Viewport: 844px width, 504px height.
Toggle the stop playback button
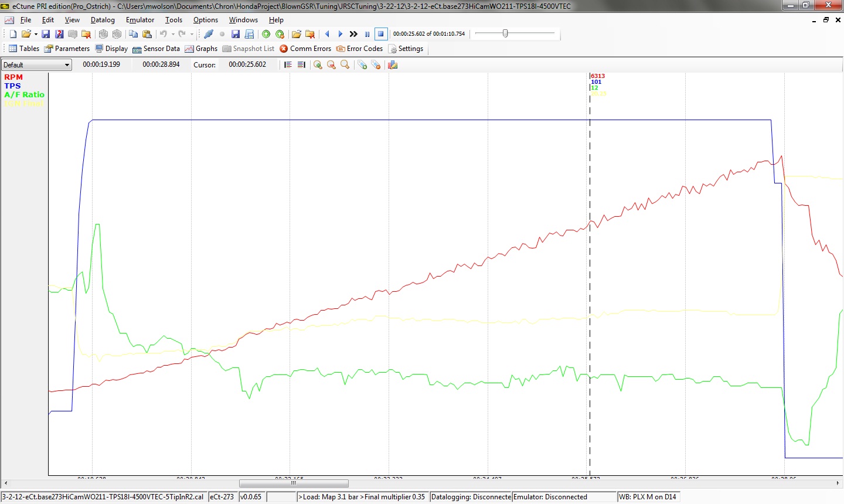380,34
